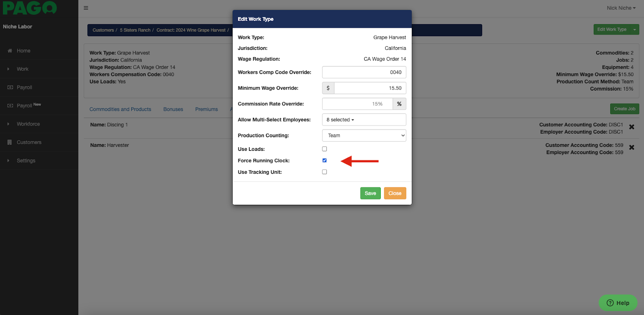
Task: Click the hamburger menu icon
Action: (86, 8)
